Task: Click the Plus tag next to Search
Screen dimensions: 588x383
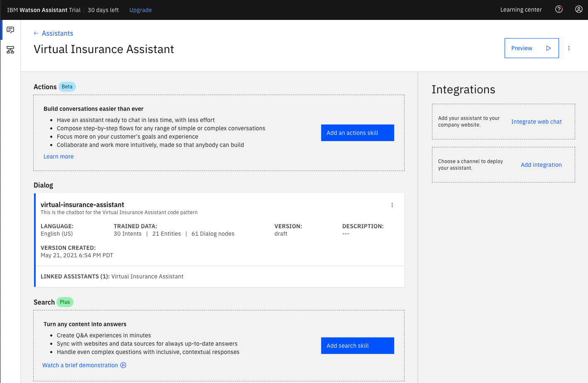Action: tap(65, 302)
